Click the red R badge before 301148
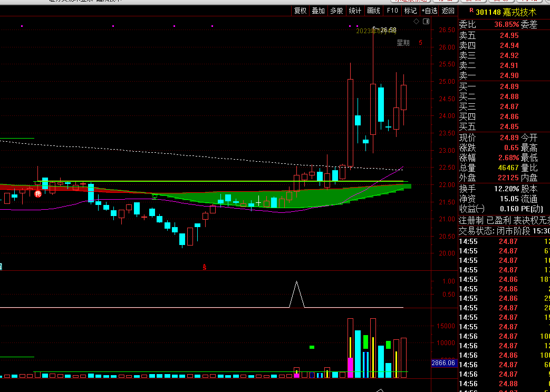Screen dimensions: 550x392 pyautogui.click(x=471, y=11)
